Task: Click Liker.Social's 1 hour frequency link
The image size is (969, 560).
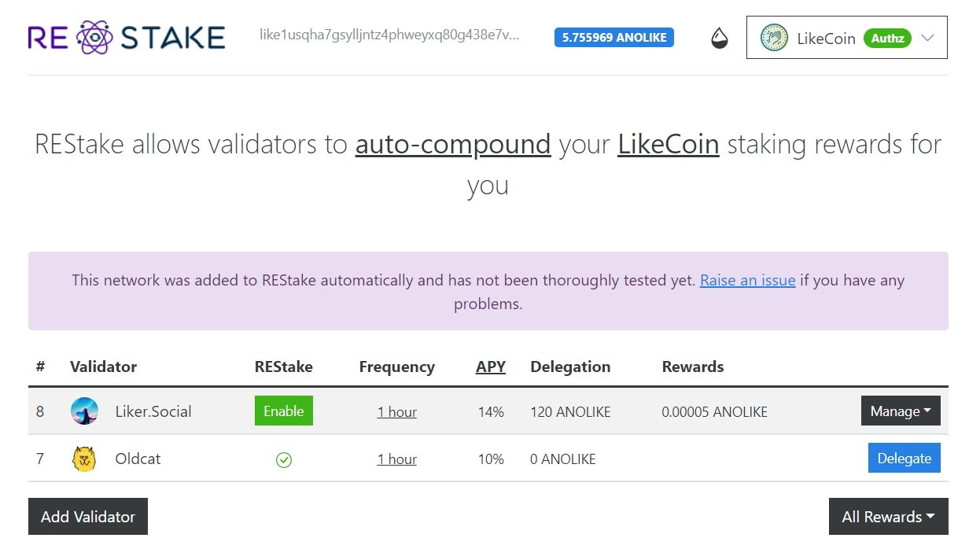Action: coord(396,412)
